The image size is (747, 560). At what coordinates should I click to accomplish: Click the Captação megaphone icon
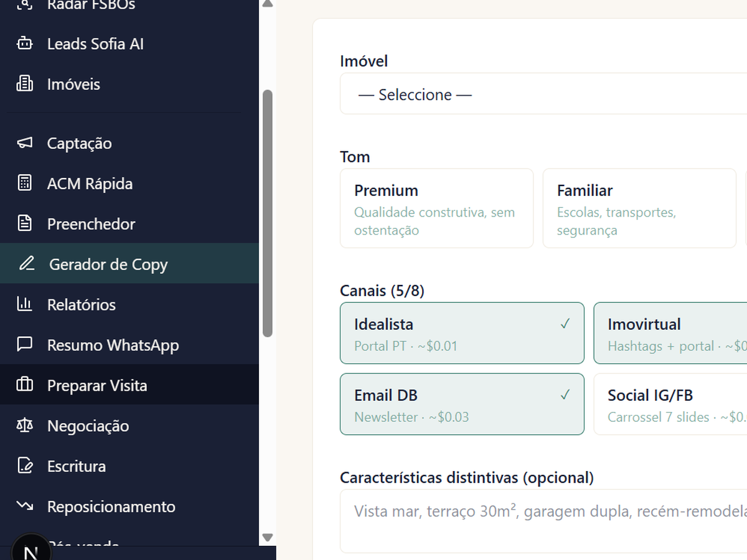[x=24, y=143]
